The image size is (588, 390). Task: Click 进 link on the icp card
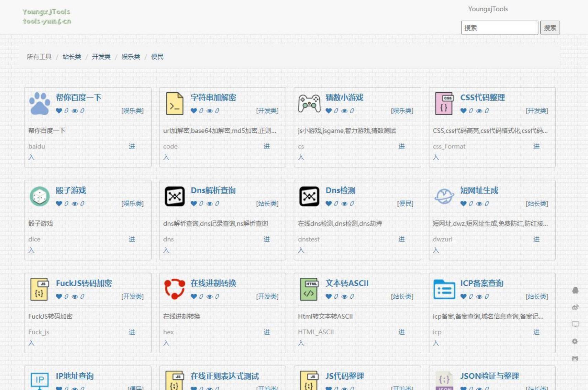pos(536,332)
